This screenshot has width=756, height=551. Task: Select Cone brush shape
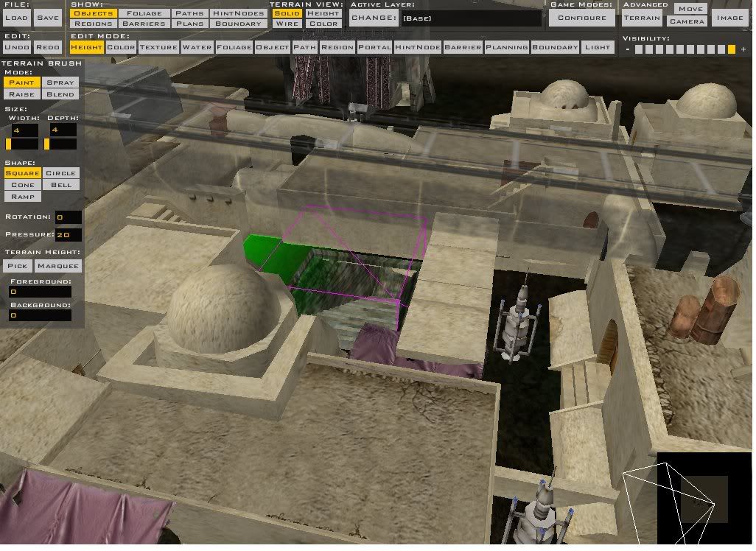23,185
